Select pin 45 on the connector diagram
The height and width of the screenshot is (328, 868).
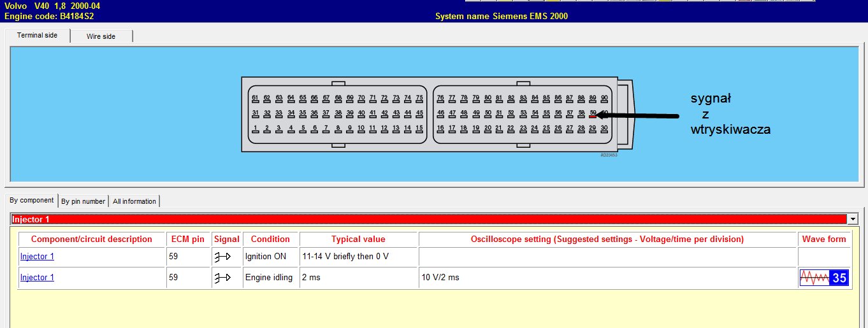tap(419, 115)
